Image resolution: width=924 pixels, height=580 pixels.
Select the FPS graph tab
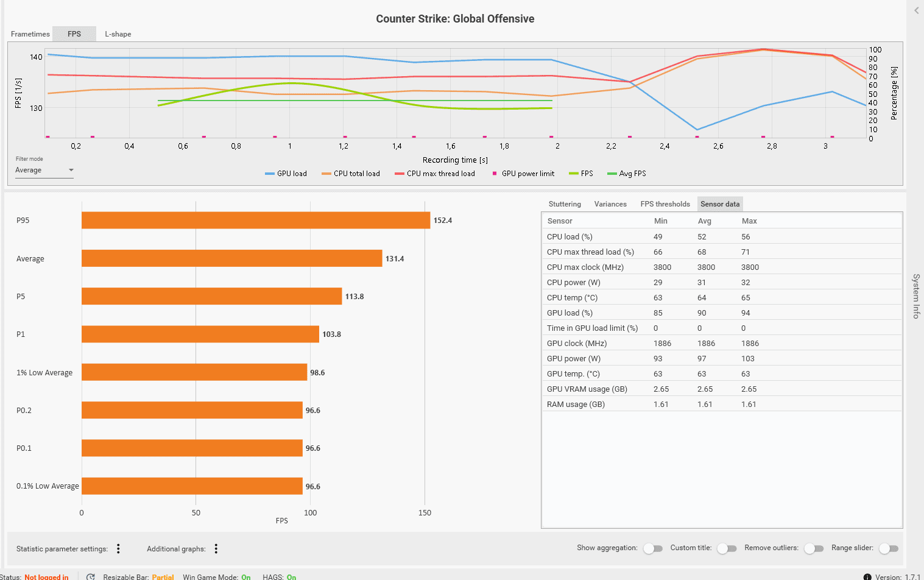[x=74, y=34]
